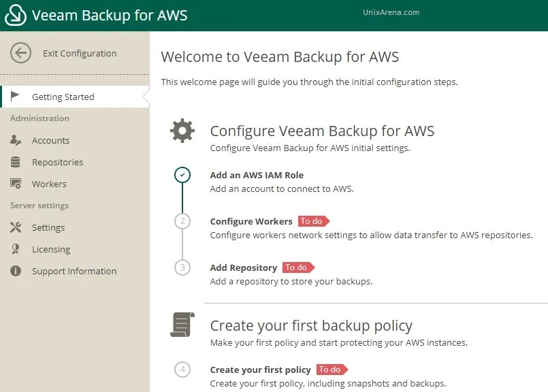Viewport: 548px width, 392px height.
Task: Open Licensing using the key icon
Action: [15, 249]
